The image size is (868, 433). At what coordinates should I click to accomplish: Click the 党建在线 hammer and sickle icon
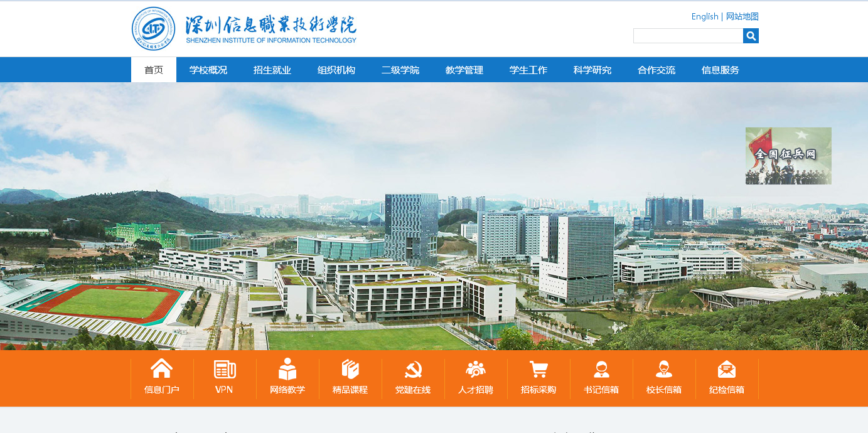[x=413, y=369]
